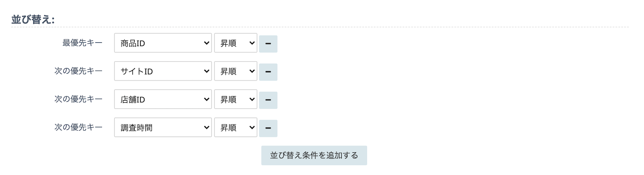Click 次の優先キー label beside 店舗ID
Image resolution: width=644 pixels, height=175 pixels.
tap(78, 99)
